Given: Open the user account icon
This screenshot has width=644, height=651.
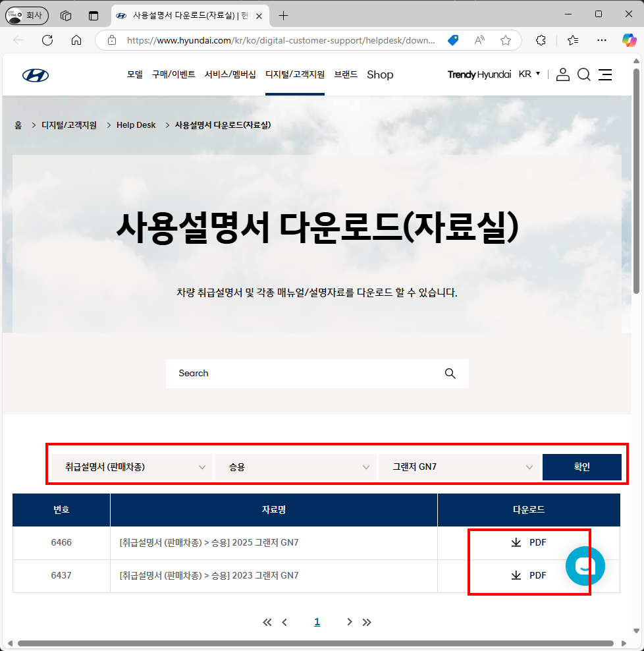Looking at the screenshot, I should 562,74.
